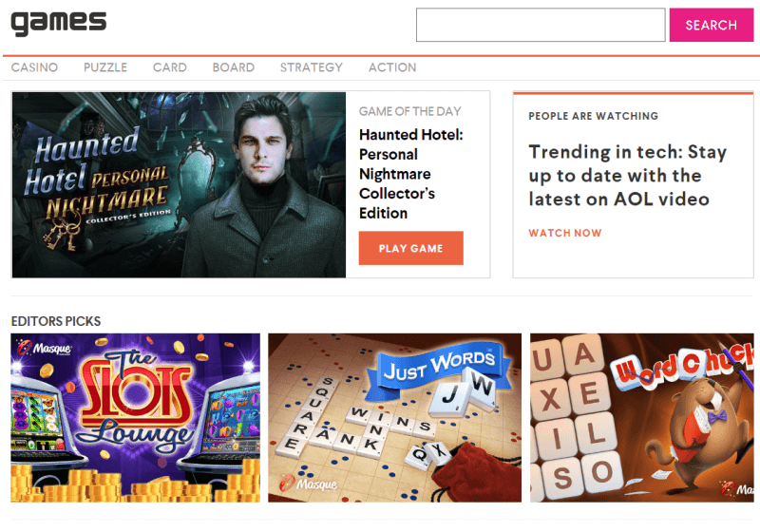Open the STRATEGY category

312,67
